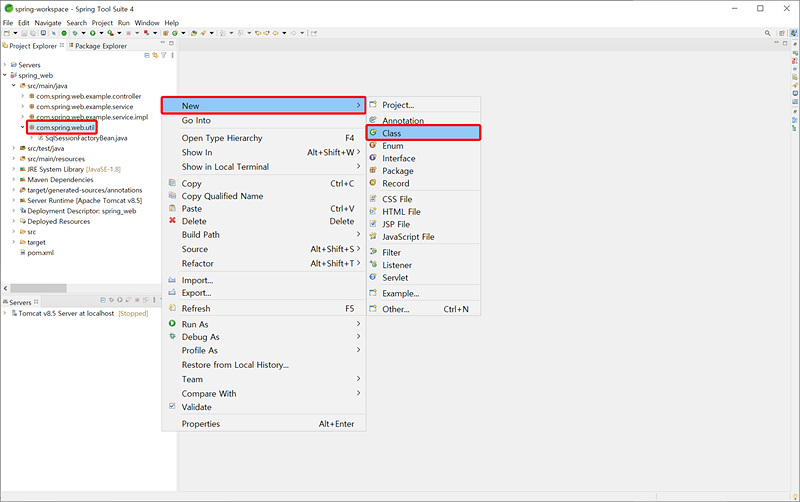Collapse the src/main/java folder

tap(14, 86)
